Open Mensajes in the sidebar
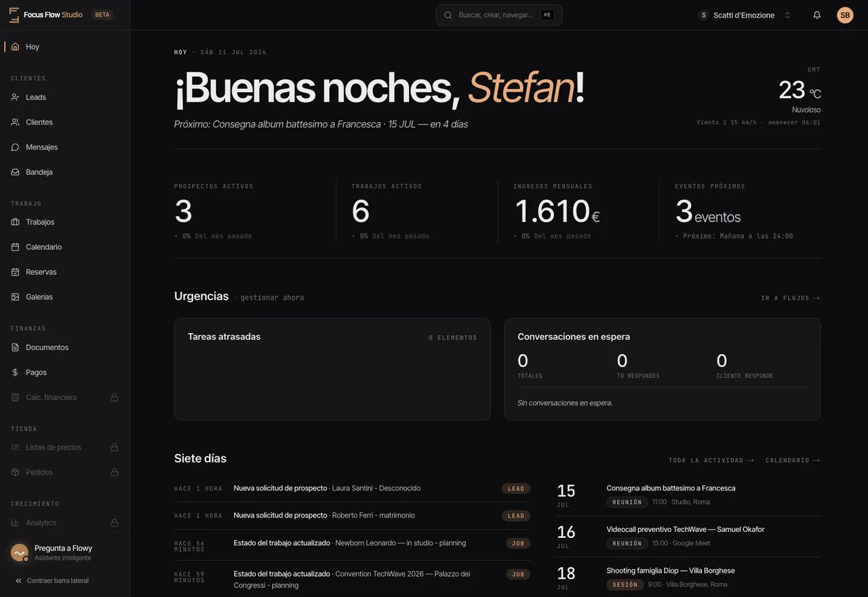 (64, 147)
